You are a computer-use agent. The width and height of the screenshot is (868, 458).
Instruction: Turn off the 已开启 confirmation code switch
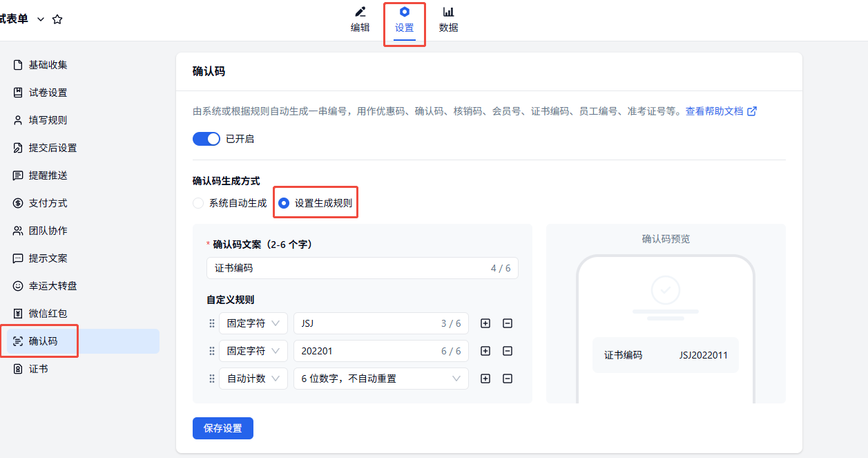pyautogui.click(x=206, y=139)
